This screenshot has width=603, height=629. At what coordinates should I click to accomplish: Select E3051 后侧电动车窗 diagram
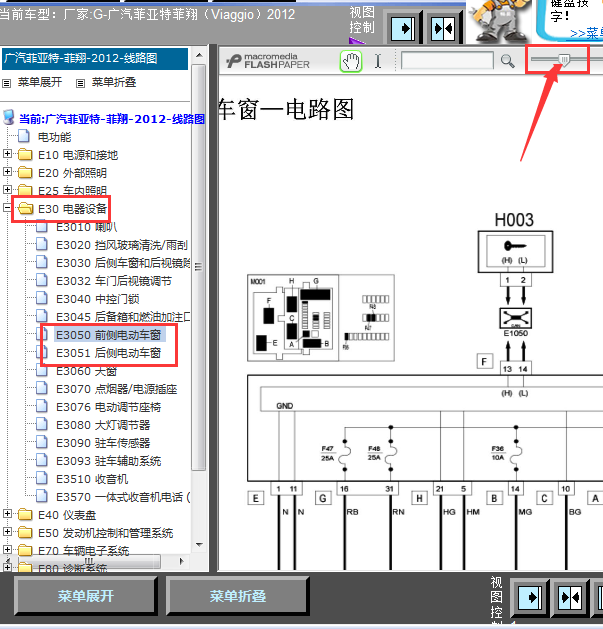pos(109,353)
